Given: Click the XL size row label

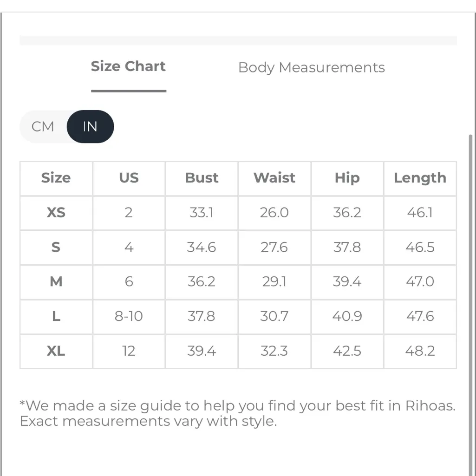Looking at the screenshot, I should pos(56,351).
